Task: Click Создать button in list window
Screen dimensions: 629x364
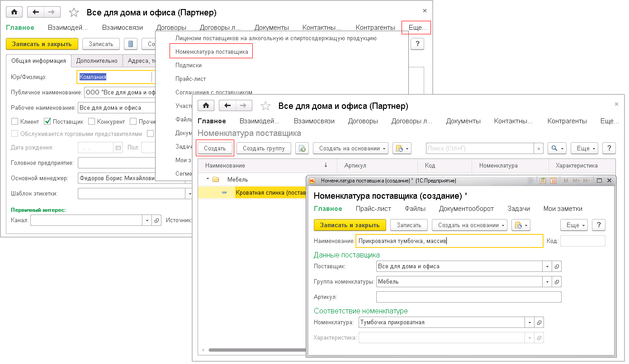Action: [215, 148]
